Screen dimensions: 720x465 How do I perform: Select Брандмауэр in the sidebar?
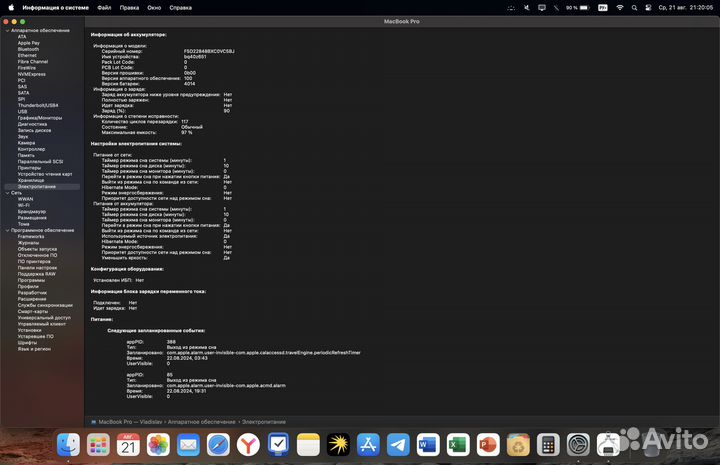tap(32, 212)
